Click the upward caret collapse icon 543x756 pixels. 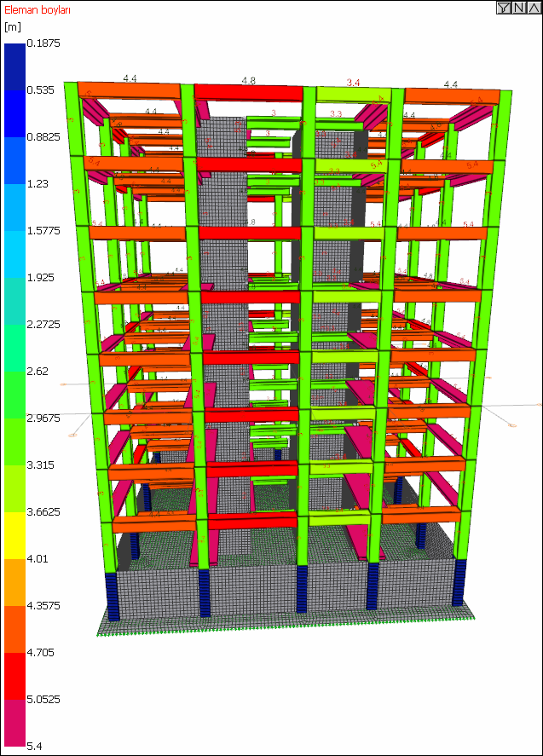tap(534, 7)
